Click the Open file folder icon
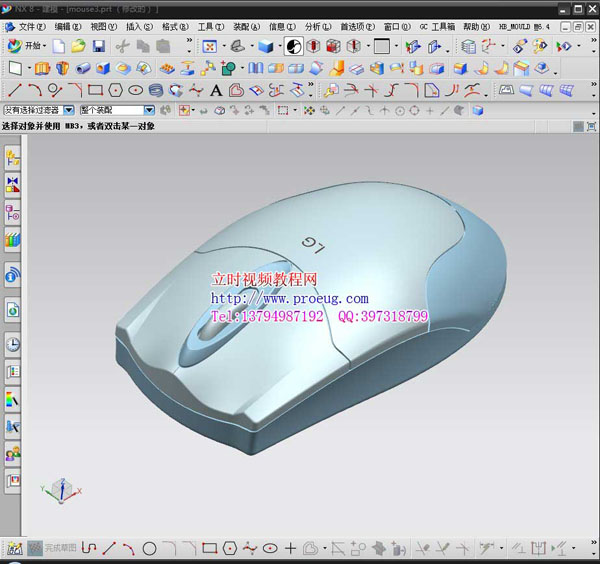Viewport: 600px width, 564px height. [78, 46]
